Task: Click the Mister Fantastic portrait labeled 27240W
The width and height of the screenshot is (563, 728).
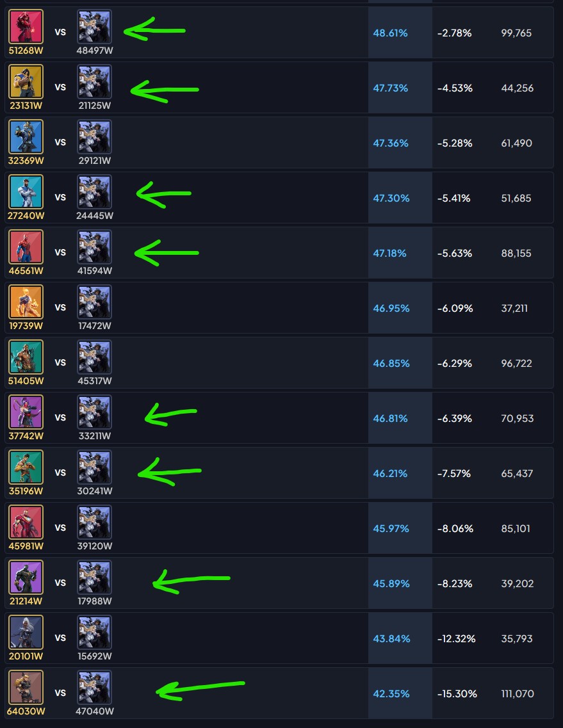Action: point(26,191)
